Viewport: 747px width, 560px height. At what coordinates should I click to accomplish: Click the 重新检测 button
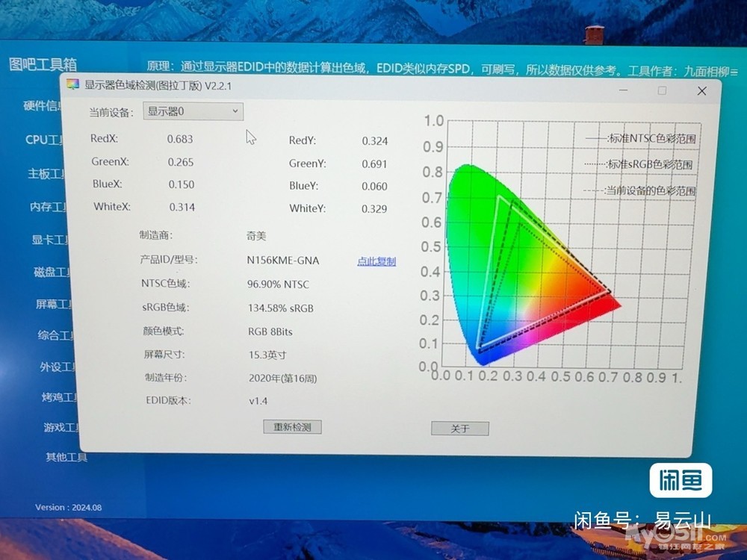tap(292, 427)
